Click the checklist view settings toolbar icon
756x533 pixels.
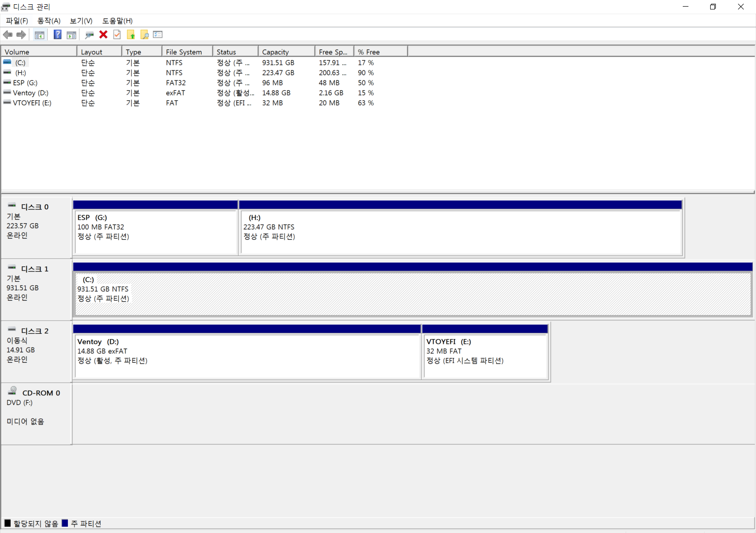(x=158, y=35)
